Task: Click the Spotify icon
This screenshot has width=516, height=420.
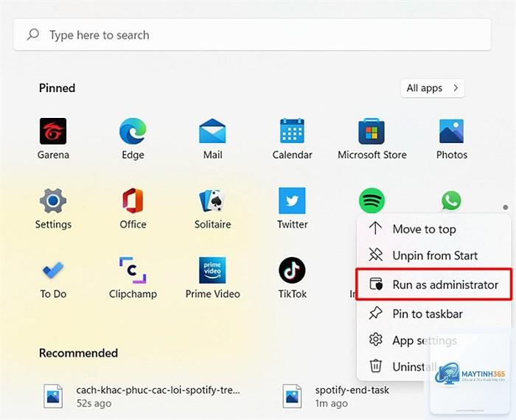Action: (x=372, y=200)
